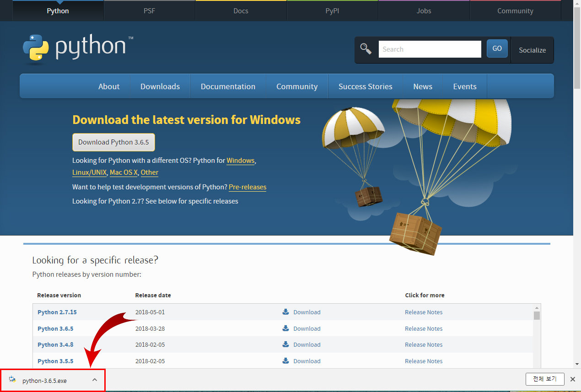The height and width of the screenshot is (392, 581).
Task: Open the Python 3.4.8 release link
Action: pyautogui.click(x=55, y=344)
